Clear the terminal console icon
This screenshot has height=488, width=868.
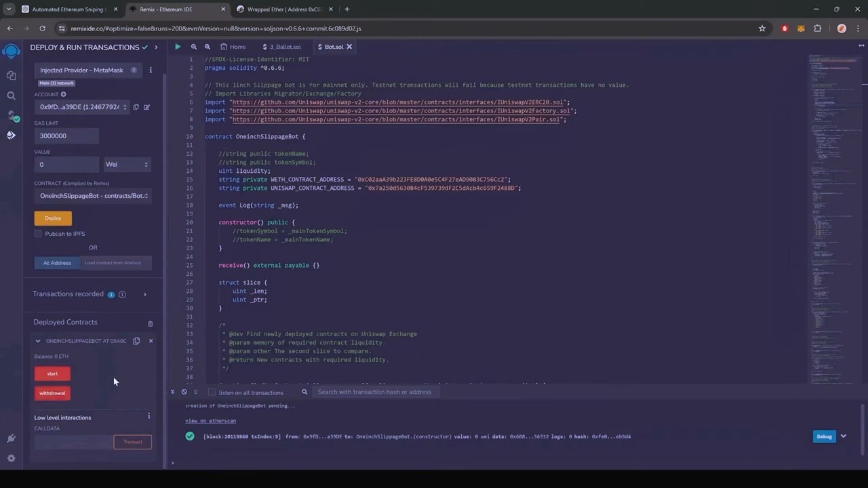184,392
